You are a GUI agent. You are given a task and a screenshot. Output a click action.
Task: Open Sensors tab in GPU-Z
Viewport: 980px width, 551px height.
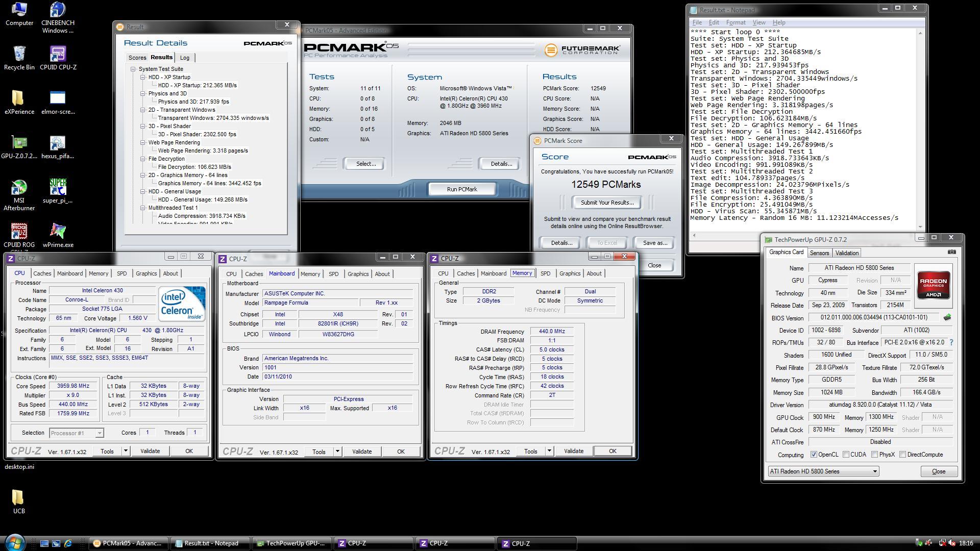[x=819, y=253]
